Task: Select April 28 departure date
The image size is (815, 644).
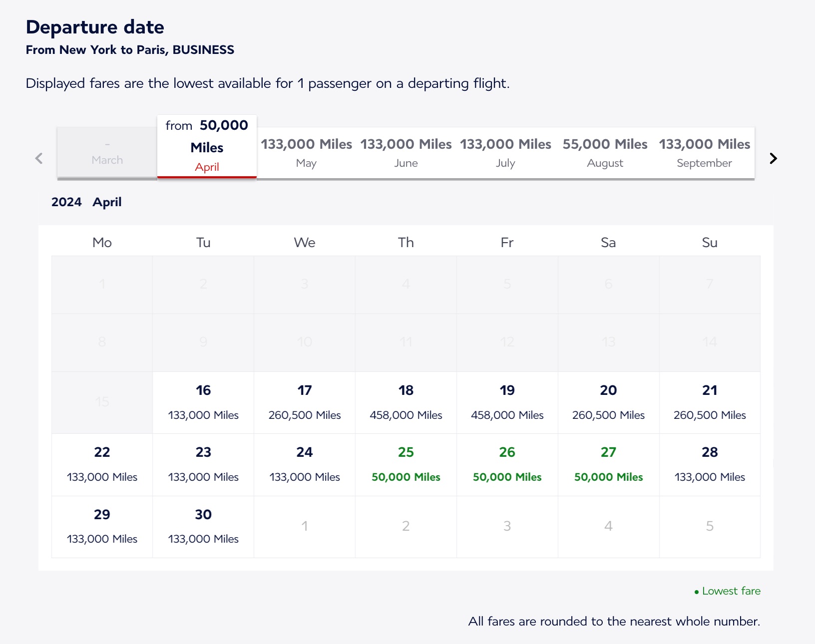Action: (x=710, y=464)
